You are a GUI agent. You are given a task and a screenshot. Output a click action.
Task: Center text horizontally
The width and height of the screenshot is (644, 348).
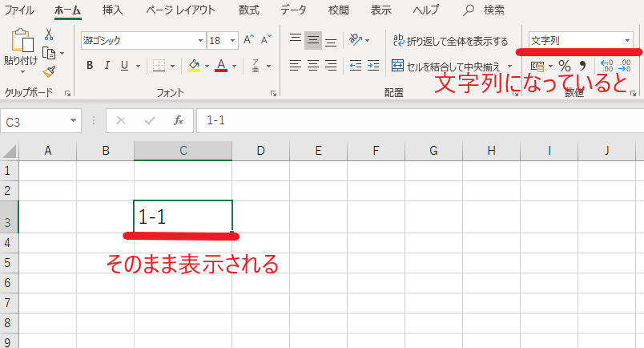[x=313, y=66]
